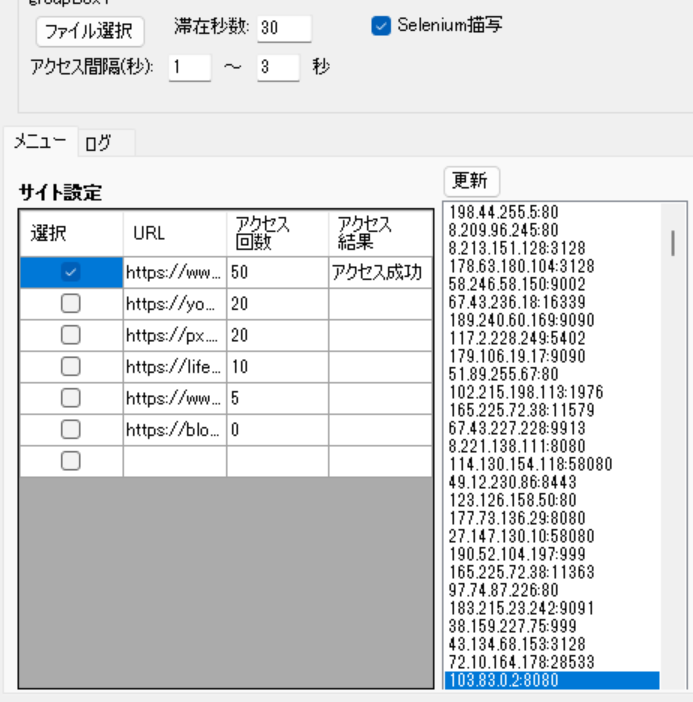Open the ログ tab
Screen dimensions: 693x702
[x=106, y=143]
